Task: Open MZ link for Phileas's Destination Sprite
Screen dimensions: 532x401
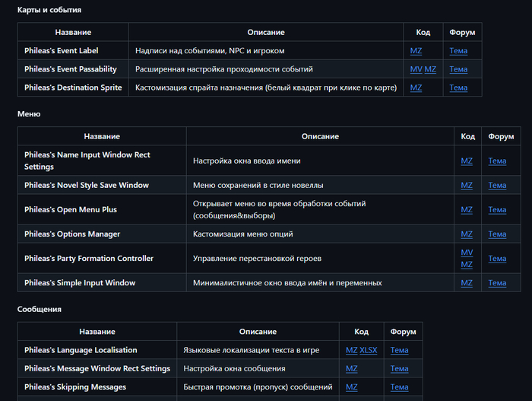Action: pyautogui.click(x=416, y=88)
